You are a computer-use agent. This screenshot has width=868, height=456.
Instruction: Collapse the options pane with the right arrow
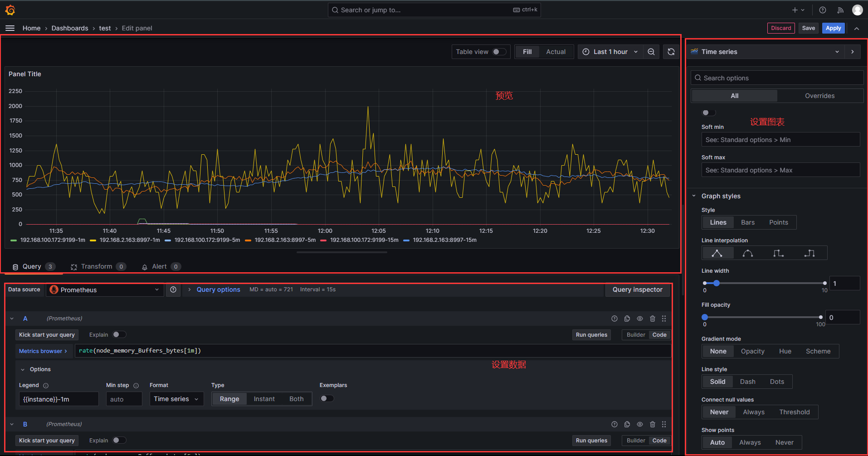pos(853,52)
